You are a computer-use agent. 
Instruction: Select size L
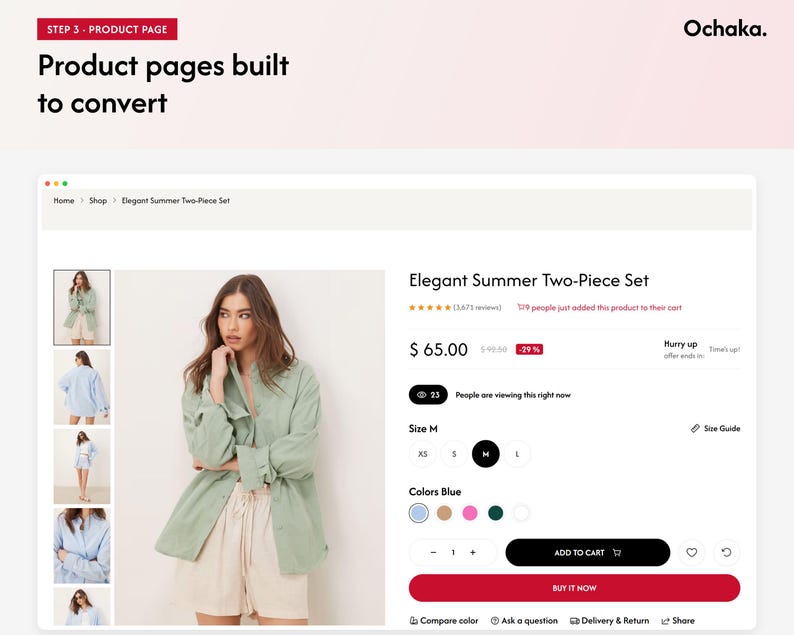click(517, 454)
